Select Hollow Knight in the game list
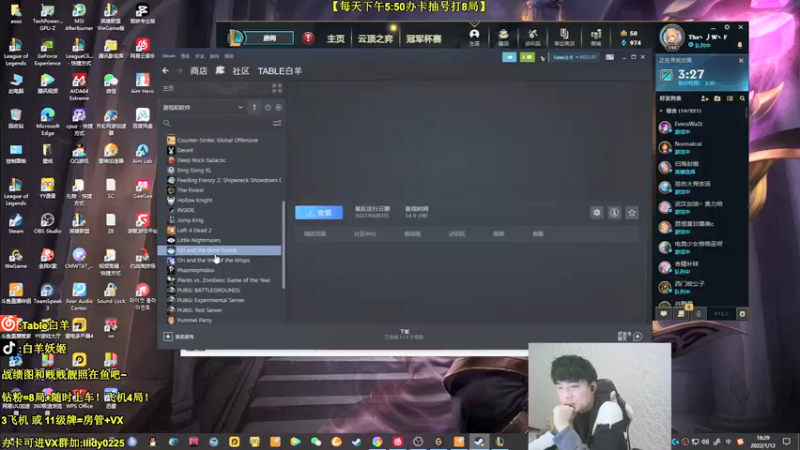This screenshot has height=450, width=800. (x=194, y=200)
